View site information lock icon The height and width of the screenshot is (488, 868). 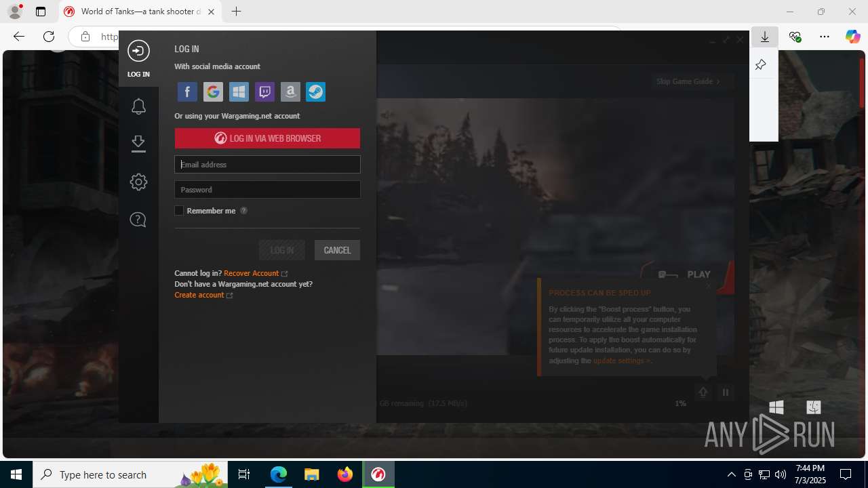click(85, 37)
